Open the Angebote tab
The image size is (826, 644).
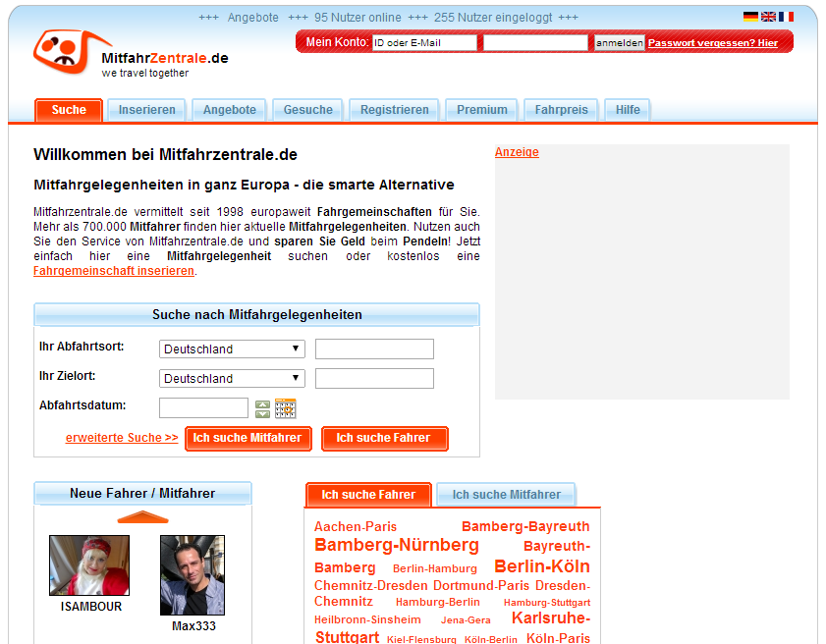click(x=229, y=110)
